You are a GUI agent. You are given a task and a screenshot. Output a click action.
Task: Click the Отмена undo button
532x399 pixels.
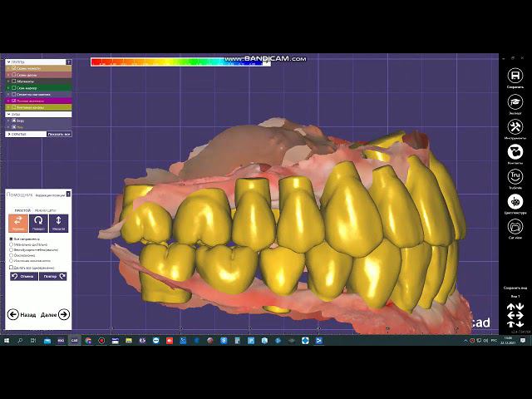coord(24,276)
